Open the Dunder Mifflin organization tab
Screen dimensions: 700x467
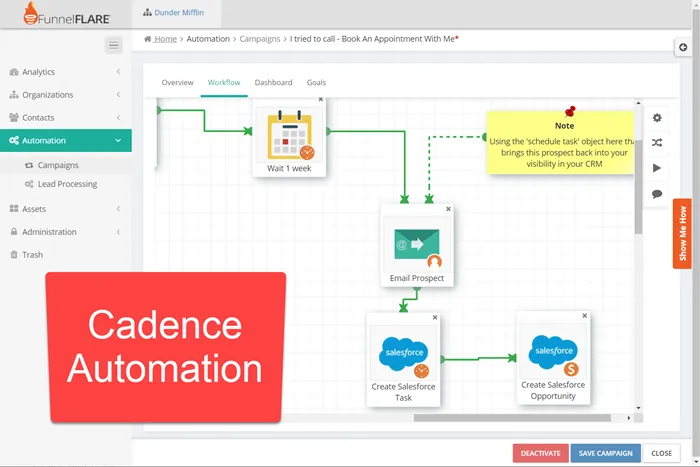tap(174, 13)
